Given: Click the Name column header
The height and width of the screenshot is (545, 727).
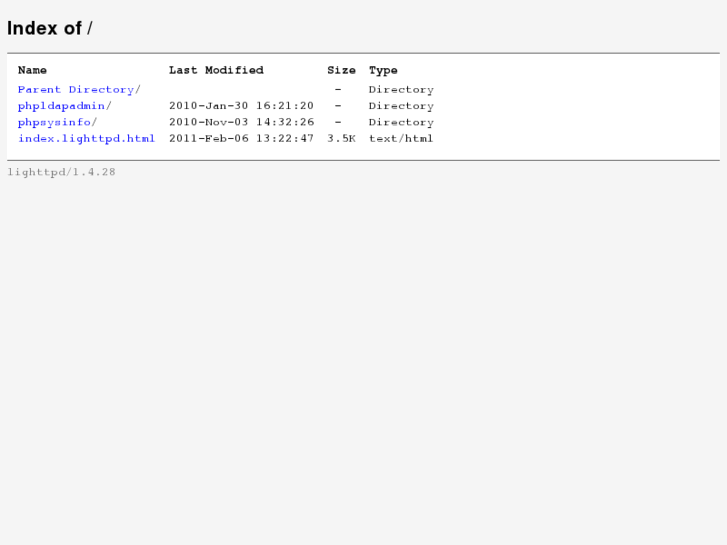Looking at the screenshot, I should point(32,70).
